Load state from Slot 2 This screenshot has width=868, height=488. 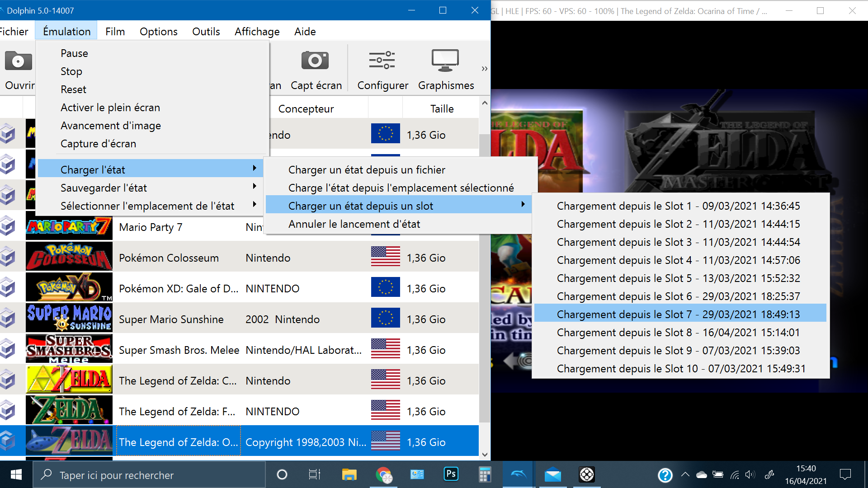680,224
